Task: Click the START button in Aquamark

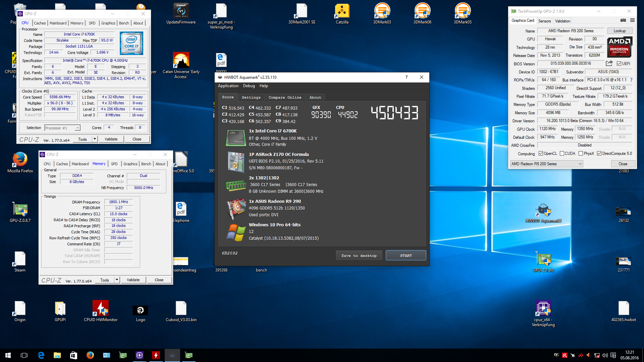Action: [406, 255]
